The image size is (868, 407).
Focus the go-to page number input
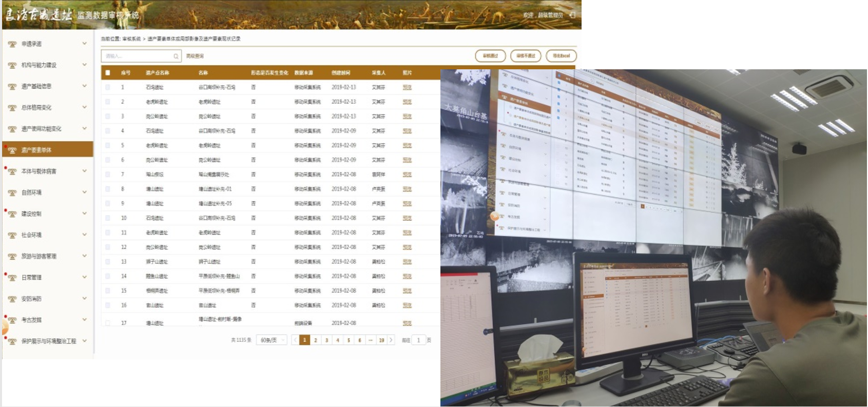point(419,340)
